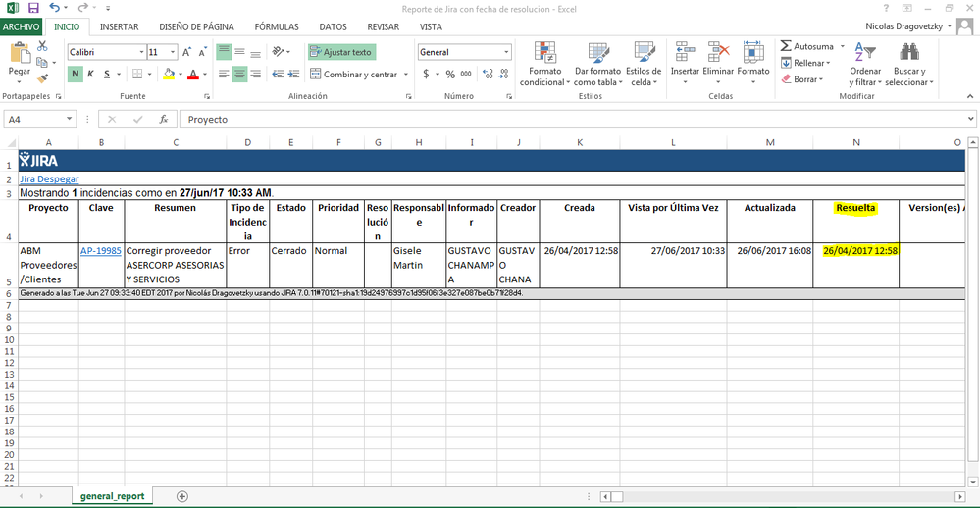Redo the last undone action
This screenshot has width=980, height=508.
(x=83, y=8)
